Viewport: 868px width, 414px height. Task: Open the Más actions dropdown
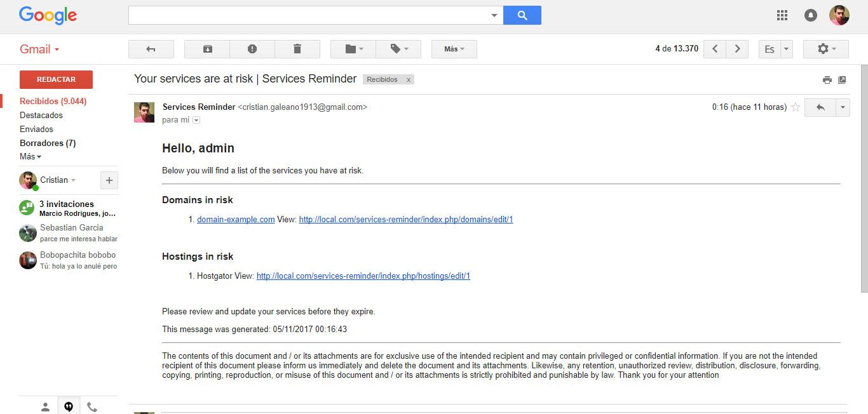coord(454,49)
